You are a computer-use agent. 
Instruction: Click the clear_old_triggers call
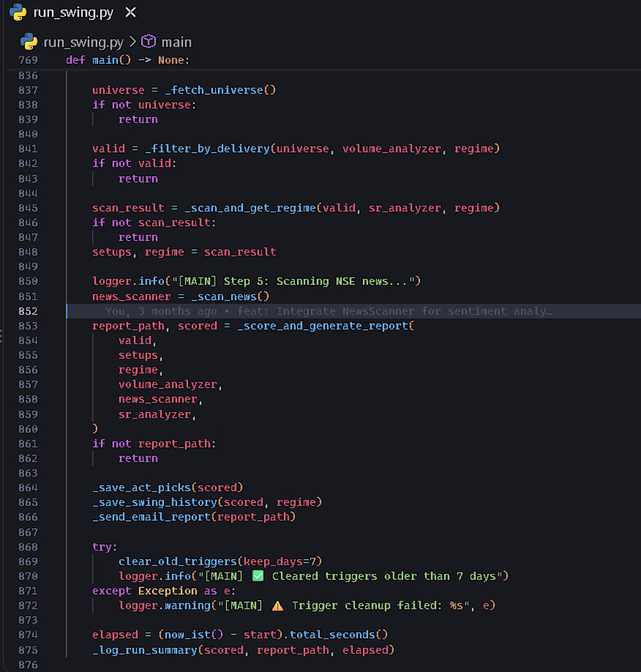coord(178,561)
